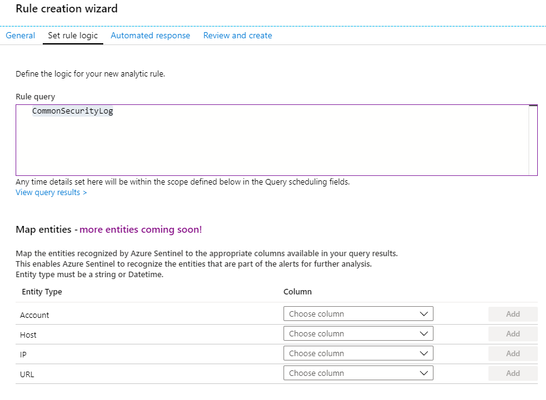
Task: Click the Rule query editor scrollbar
Action: pyautogui.click(x=533, y=140)
